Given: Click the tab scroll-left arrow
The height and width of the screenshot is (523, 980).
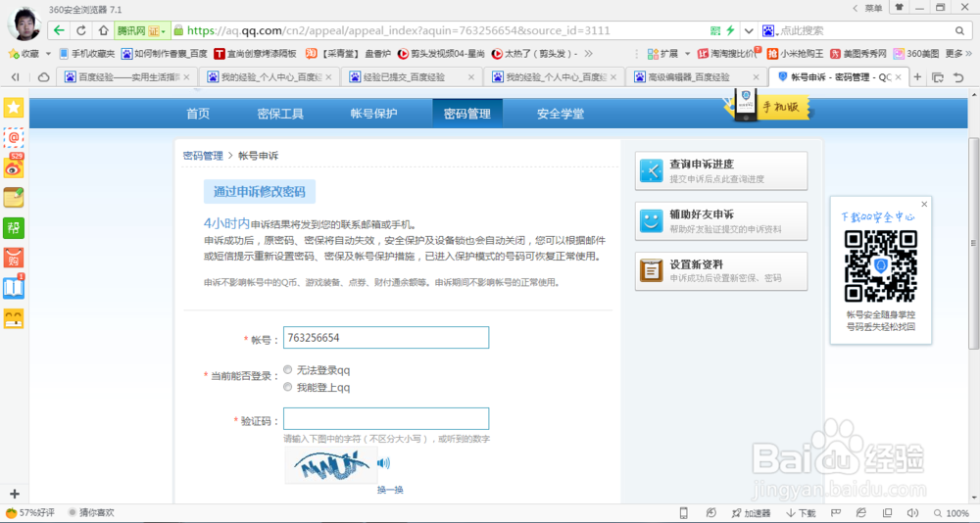Looking at the screenshot, I should coord(16,76).
